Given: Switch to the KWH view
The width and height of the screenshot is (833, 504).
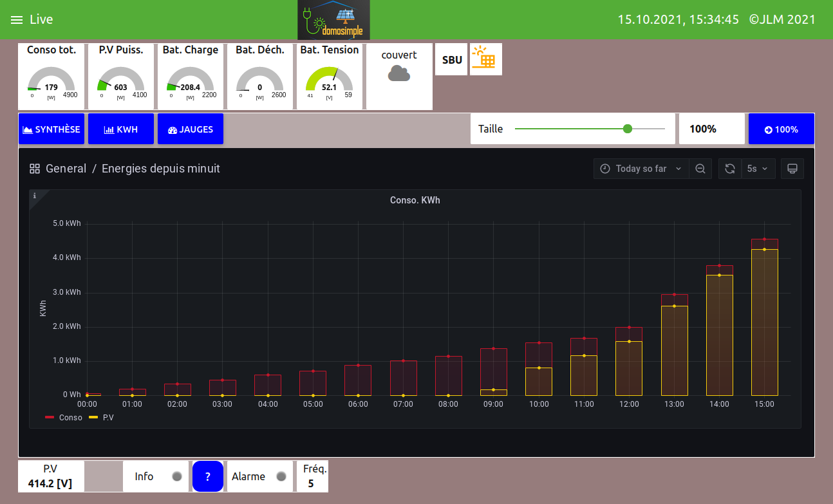Looking at the screenshot, I should pos(121,129).
